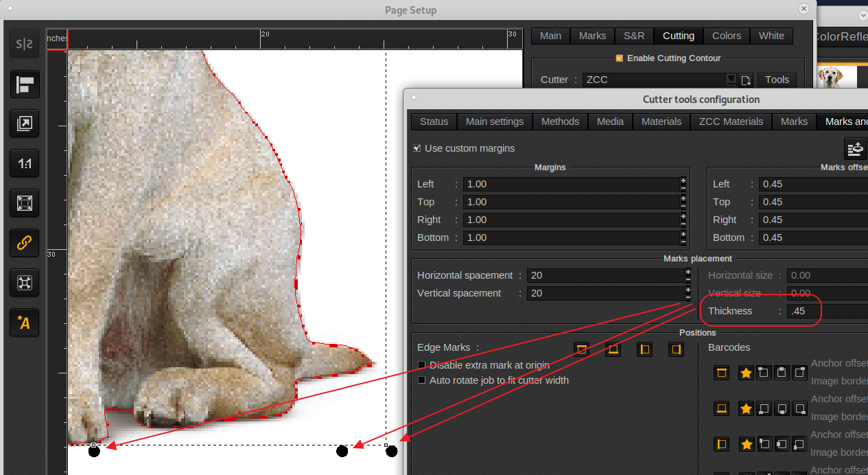Click the S|S mirror icon in sidebar
Screen dimensions: 868x475
pos(25,44)
